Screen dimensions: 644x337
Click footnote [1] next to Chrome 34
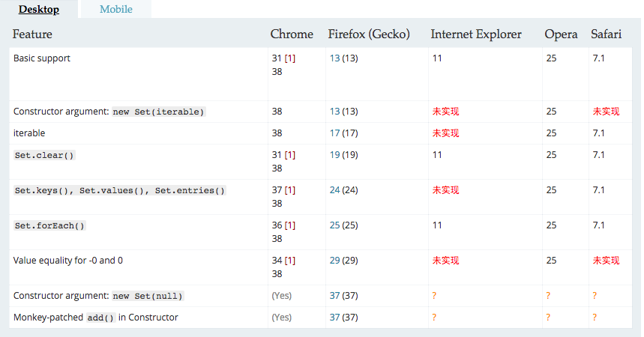click(x=290, y=261)
